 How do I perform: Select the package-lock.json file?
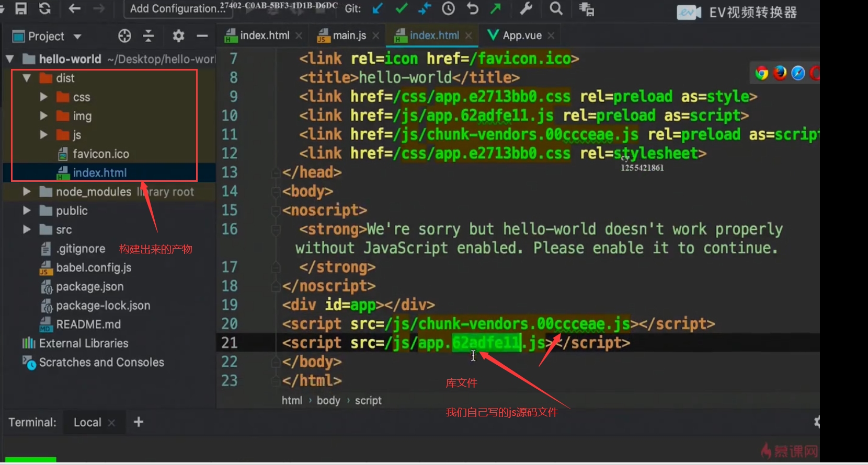tap(103, 305)
